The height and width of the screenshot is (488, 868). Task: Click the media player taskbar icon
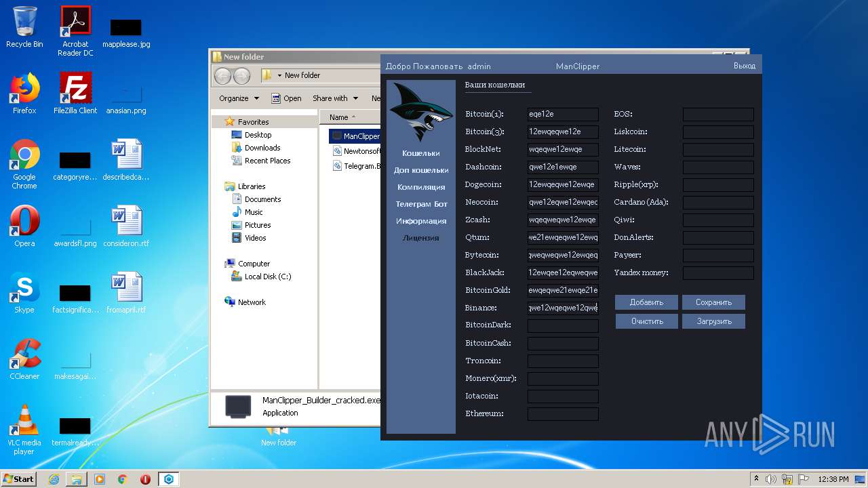[100, 479]
